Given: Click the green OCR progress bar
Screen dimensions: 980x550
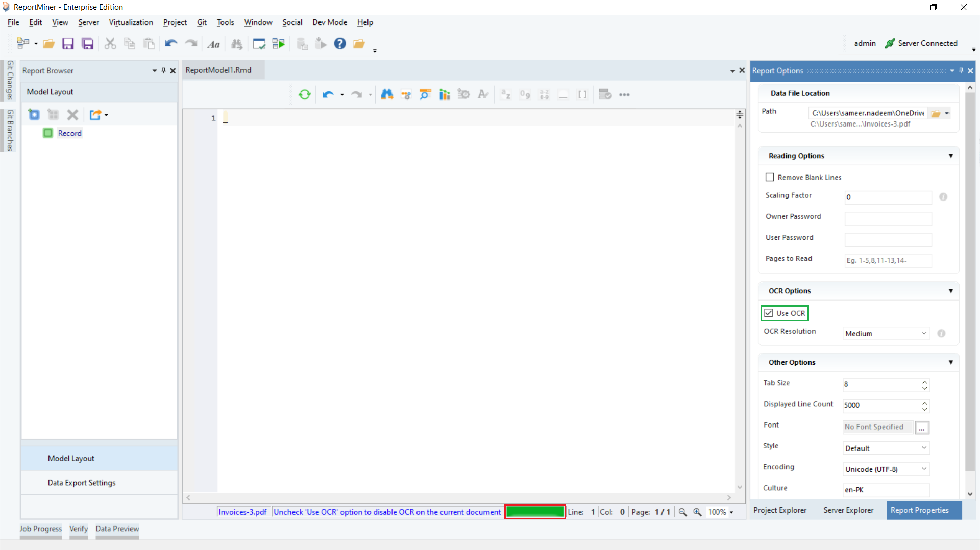Looking at the screenshot, I should tap(535, 512).
